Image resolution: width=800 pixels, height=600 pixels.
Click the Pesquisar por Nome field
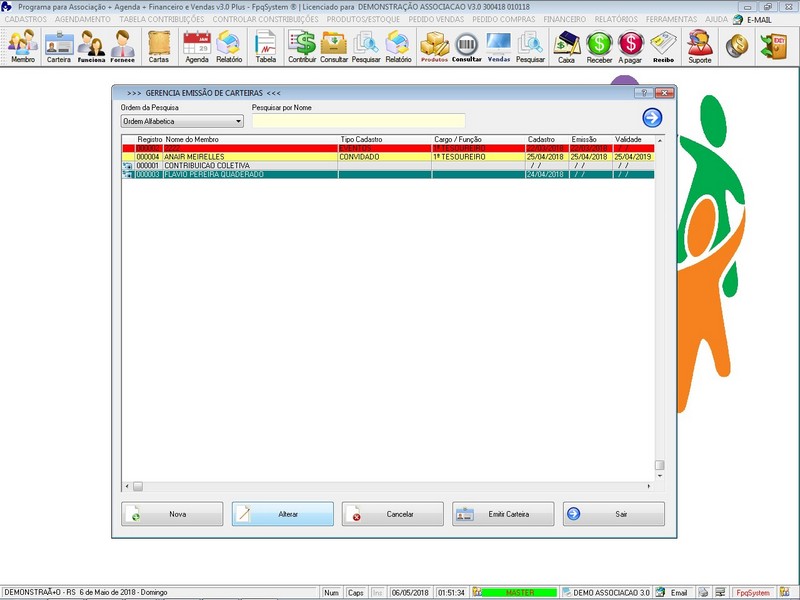(x=358, y=121)
